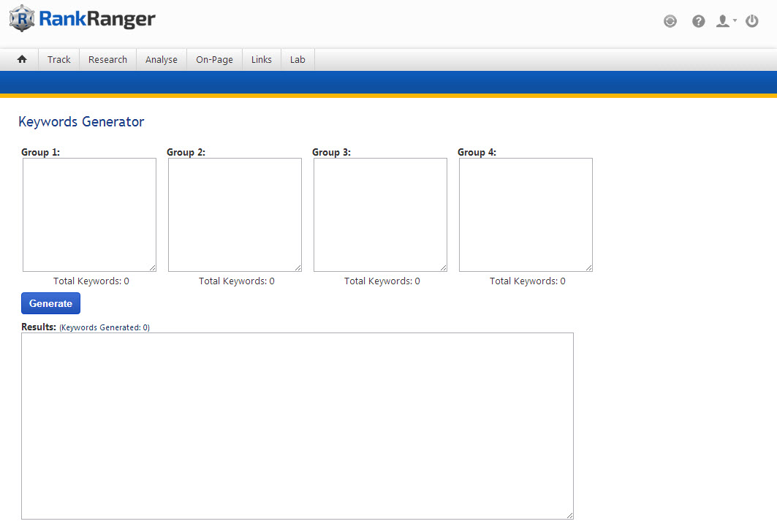This screenshot has height=532, width=777.
Task: Open the user account menu icon
Action: point(726,21)
